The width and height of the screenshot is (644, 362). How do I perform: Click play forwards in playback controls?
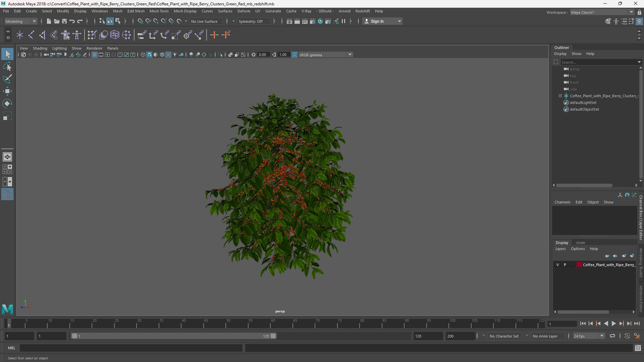click(x=614, y=323)
